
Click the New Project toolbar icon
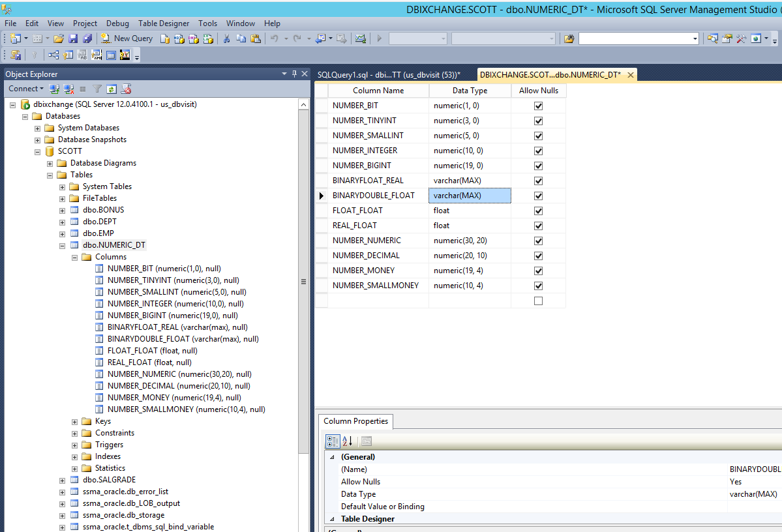(x=16, y=38)
